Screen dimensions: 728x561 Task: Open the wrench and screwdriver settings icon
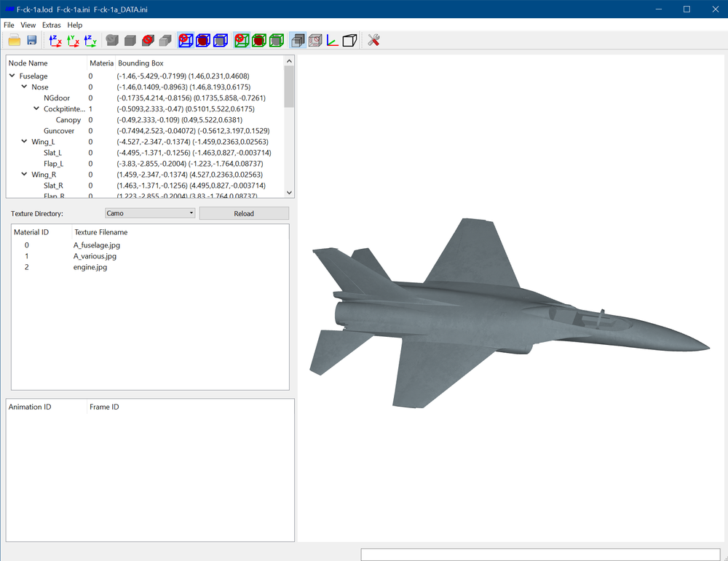click(x=373, y=40)
